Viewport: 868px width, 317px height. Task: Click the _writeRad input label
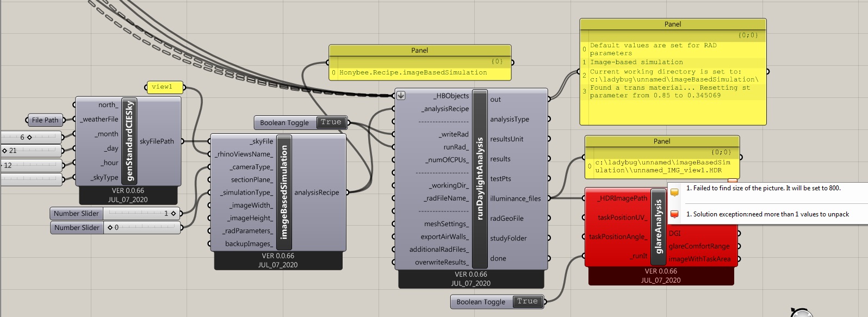click(x=454, y=134)
